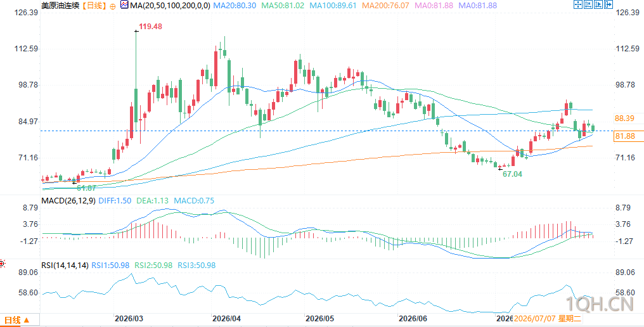The image size is (644, 327).
Task: Select the MA50:81.02 legend value
Action: click(283, 6)
